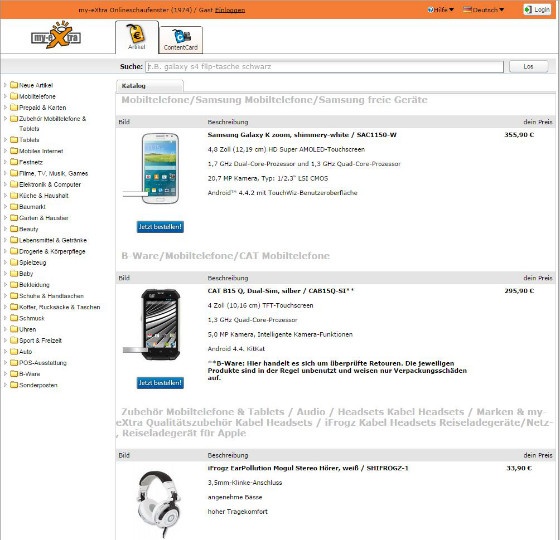Image resolution: width=560 pixels, height=540 pixels.
Task: Open the Deutsch language dropdown
Action: tap(484, 10)
